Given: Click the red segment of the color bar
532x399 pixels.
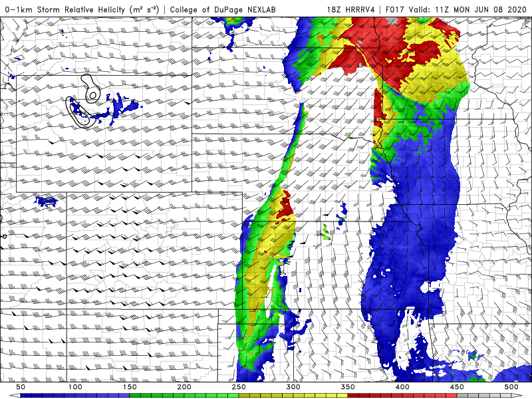Looking at the screenshot, I should point(402,396).
